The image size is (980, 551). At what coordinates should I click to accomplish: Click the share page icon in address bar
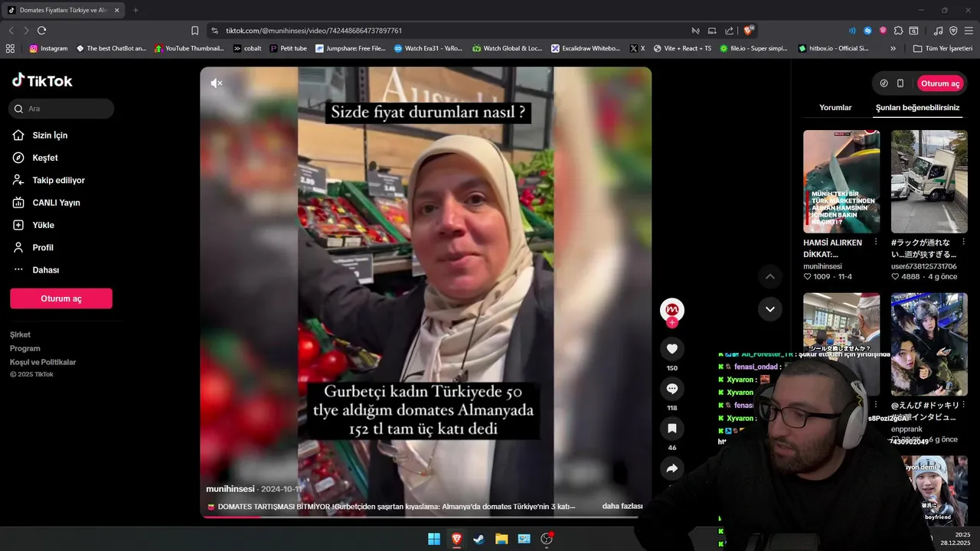729,31
